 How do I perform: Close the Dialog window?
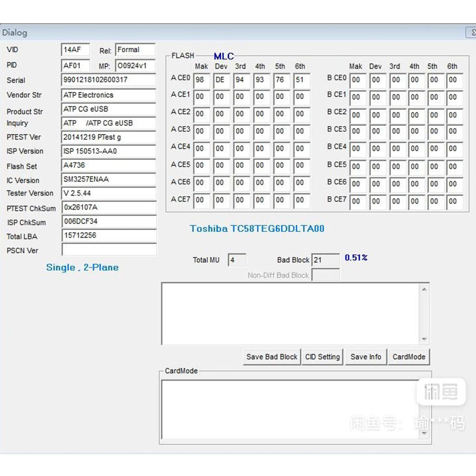pyautogui.click(x=472, y=33)
